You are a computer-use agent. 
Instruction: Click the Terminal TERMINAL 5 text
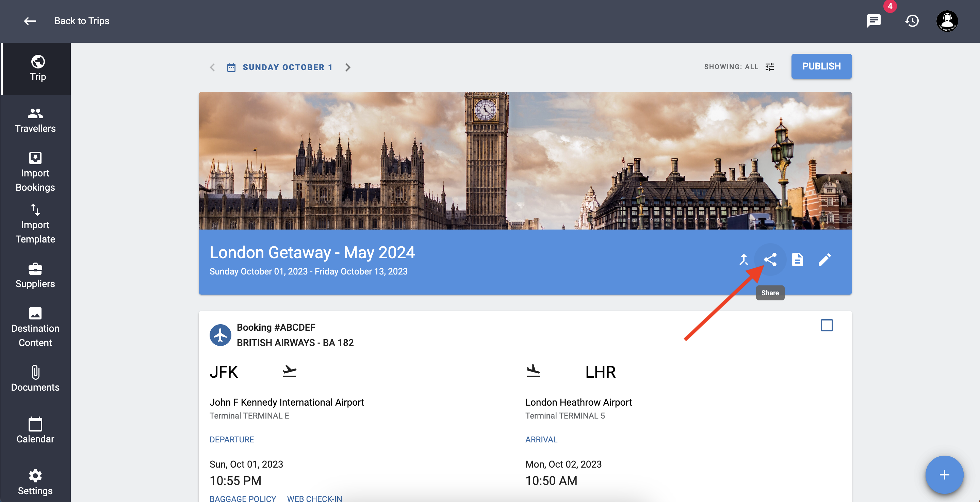[565, 416]
